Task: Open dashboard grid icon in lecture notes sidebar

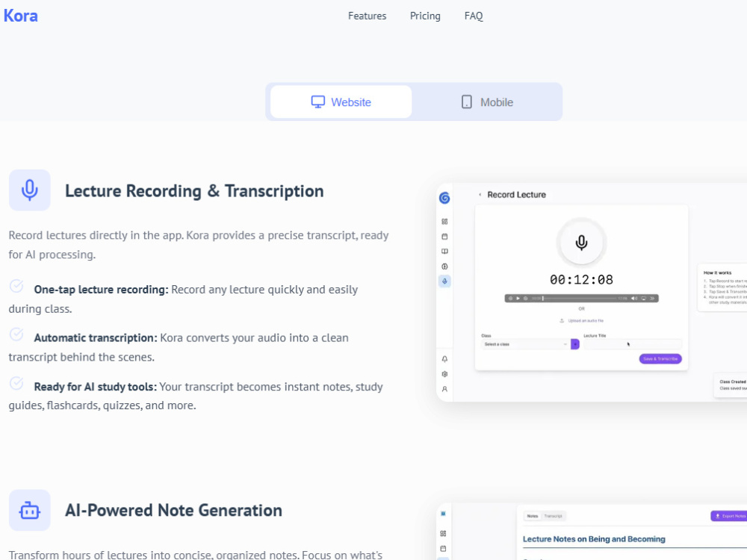Action: point(443,534)
